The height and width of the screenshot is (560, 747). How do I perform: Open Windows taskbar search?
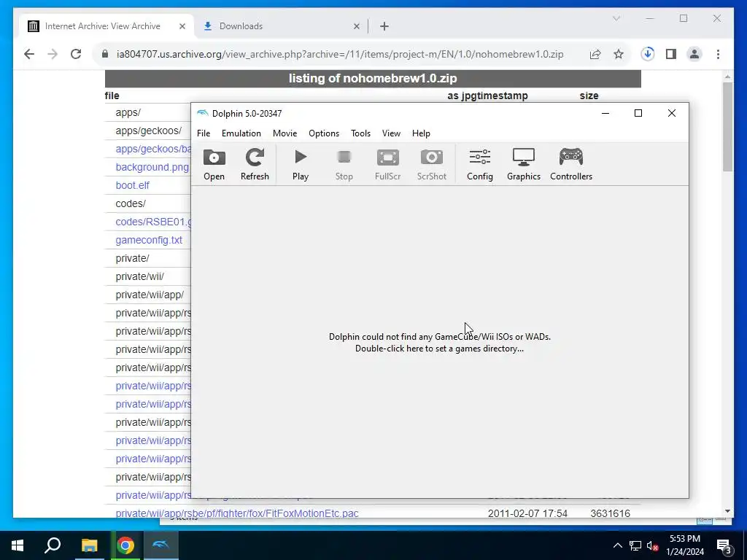pos(53,545)
